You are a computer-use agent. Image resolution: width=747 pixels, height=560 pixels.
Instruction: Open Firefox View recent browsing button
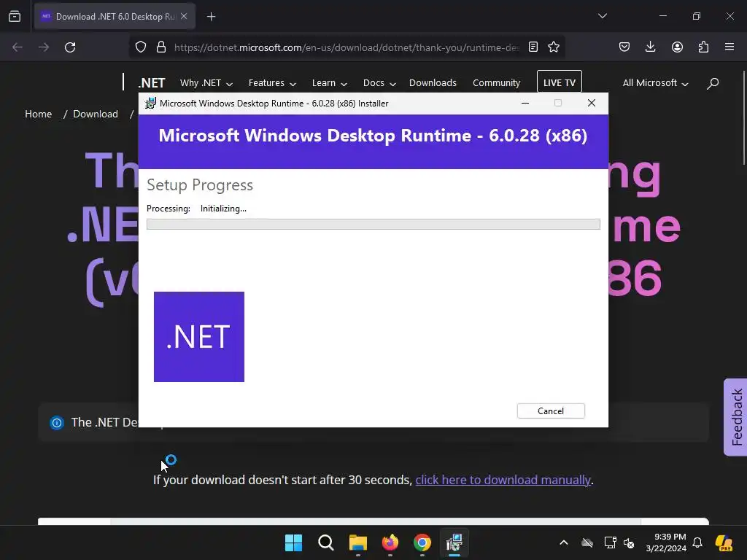(x=15, y=16)
